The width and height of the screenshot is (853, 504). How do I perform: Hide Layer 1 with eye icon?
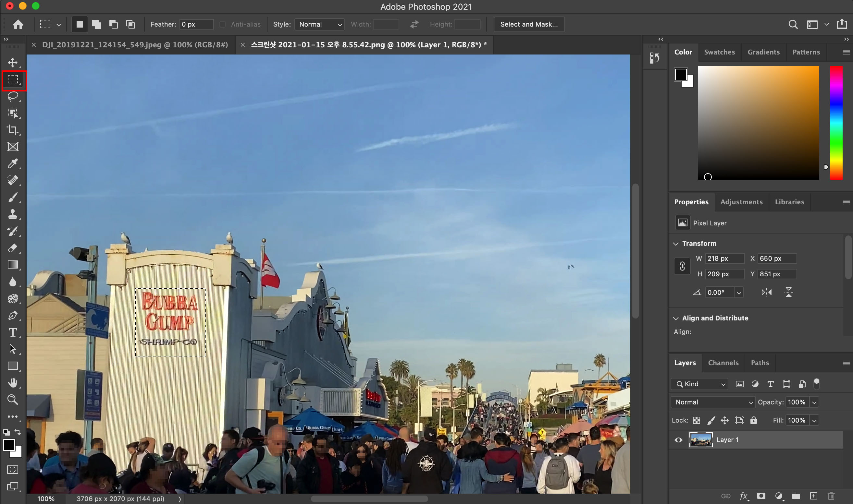(678, 440)
